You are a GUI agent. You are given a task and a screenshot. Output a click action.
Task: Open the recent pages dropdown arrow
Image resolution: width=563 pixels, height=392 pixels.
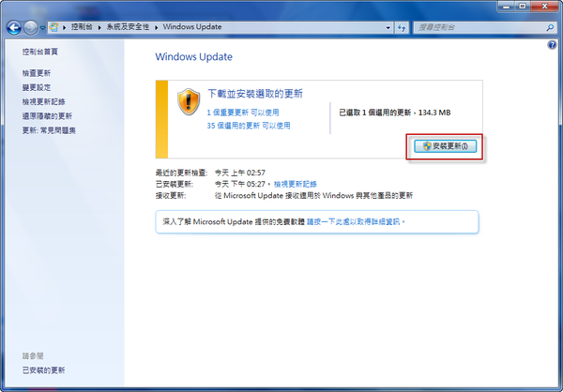(x=42, y=28)
